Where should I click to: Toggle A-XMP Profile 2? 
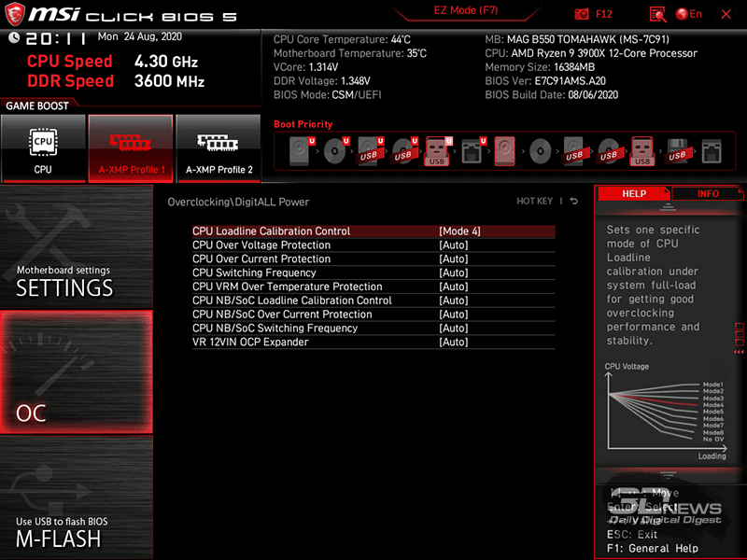pos(218,148)
